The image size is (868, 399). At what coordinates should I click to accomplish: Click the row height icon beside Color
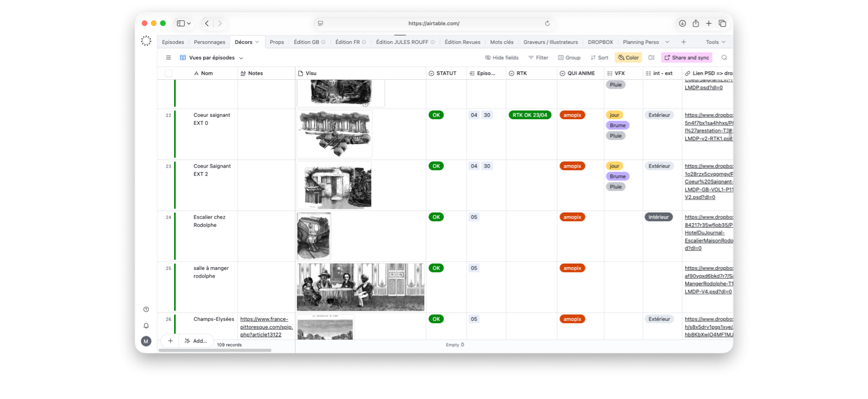pyautogui.click(x=651, y=58)
